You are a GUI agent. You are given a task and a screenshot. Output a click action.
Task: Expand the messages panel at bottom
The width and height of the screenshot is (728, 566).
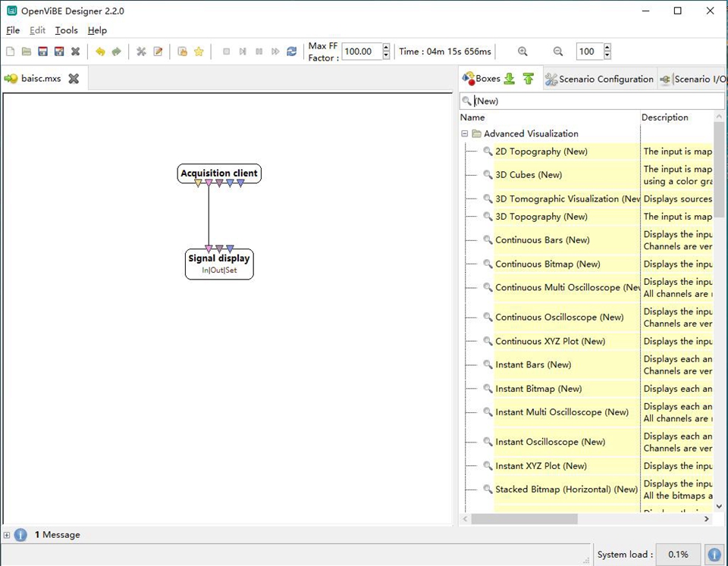(7, 535)
